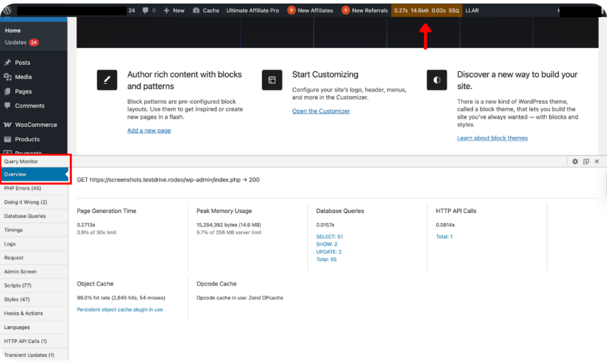Open the Query Monitor settings gear
The image size is (607, 364).
tap(574, 161)
